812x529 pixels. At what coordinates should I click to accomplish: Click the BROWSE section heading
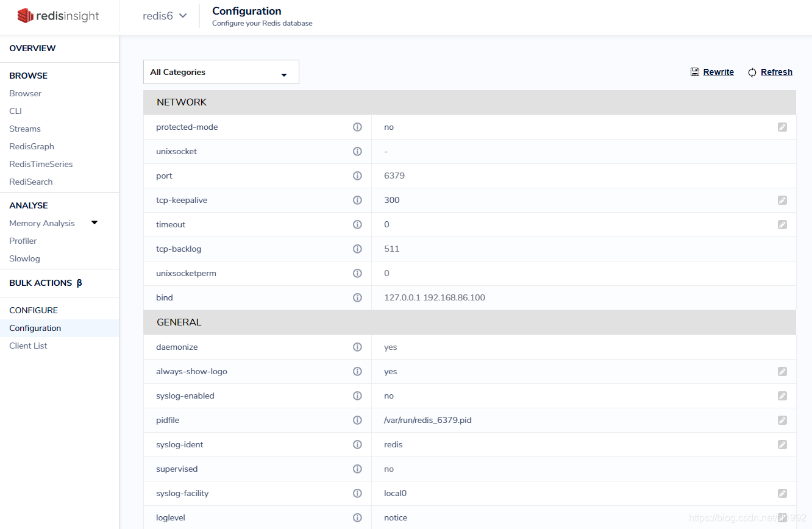tap(28, 76)
